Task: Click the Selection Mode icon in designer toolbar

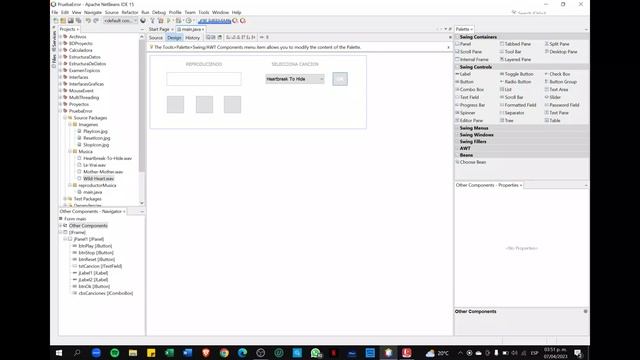Action: tap(208, 38)
